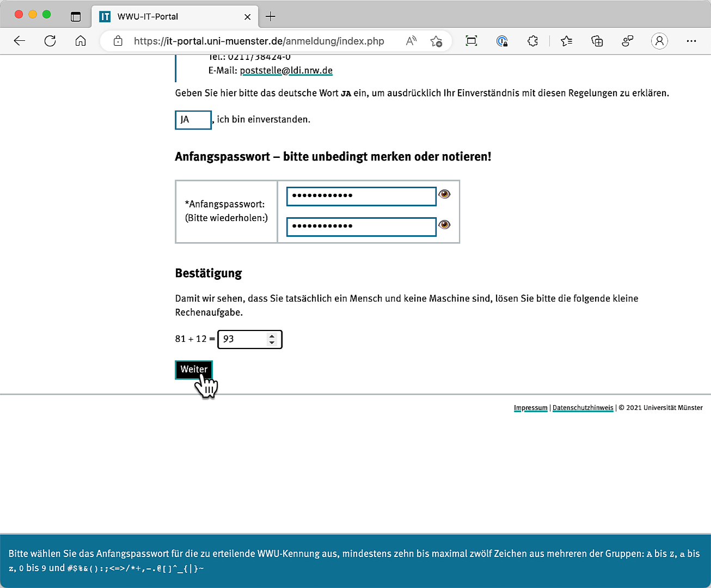
Task: Open the Datenschutzhinweis link
Action: (x=583, y=408)
